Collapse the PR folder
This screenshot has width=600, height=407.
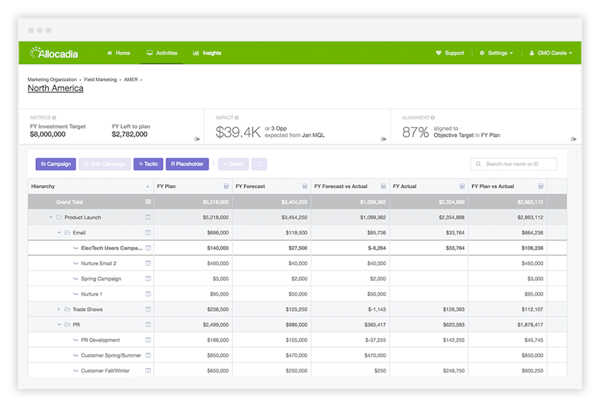point(59,325)
